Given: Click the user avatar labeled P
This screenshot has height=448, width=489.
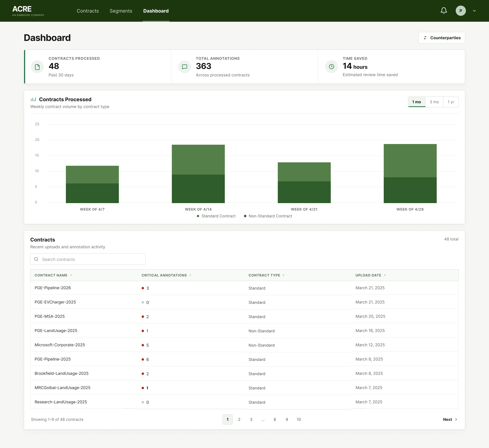Looking at the screenshot, I should [x=460, y=11].
